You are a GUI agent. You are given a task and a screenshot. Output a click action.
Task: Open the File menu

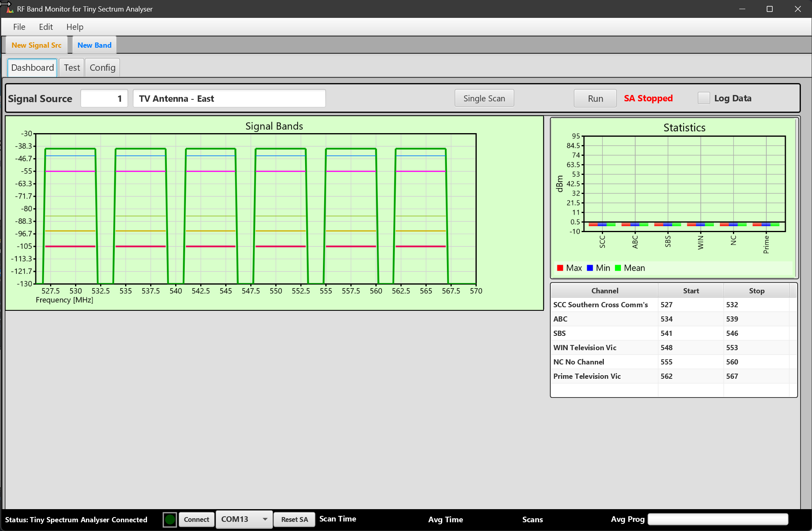[x=19, y=27]
